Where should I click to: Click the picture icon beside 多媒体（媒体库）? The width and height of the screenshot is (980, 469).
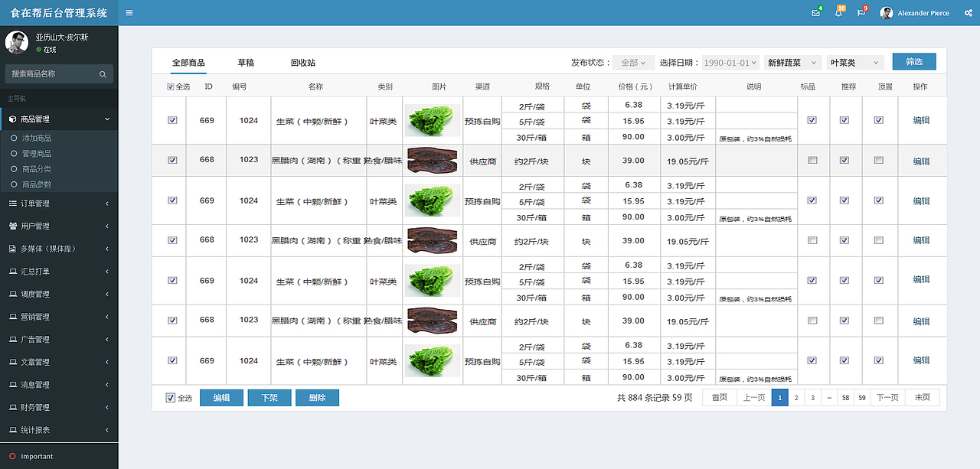coord(13,249)
